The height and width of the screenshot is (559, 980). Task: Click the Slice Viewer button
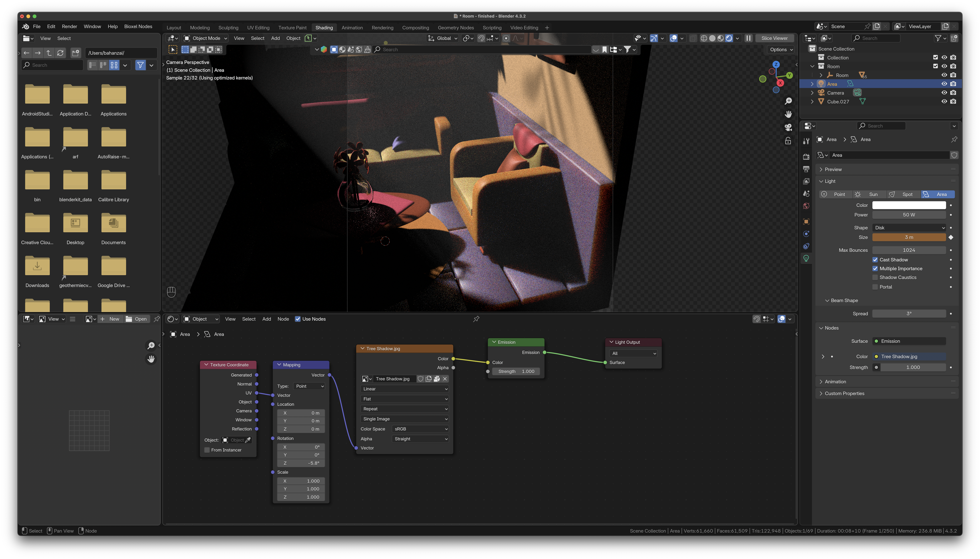tap(774, 38)
